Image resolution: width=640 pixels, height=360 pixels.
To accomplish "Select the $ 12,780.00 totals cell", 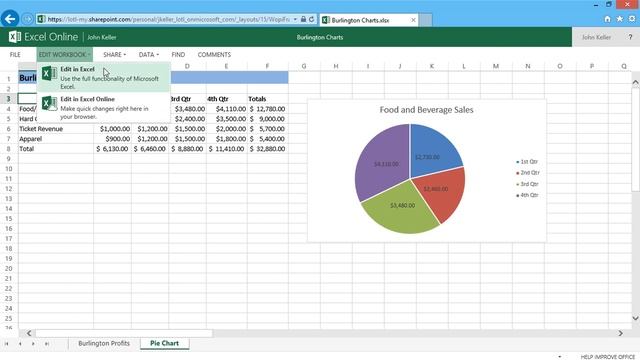I will (x=267, y=109).
